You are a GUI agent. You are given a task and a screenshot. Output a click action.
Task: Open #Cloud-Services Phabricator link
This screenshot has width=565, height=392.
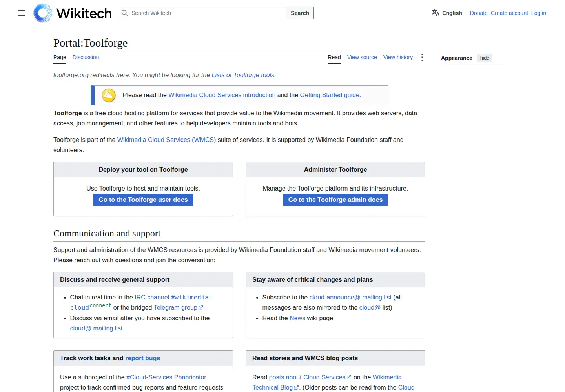[x=166, y=377]
